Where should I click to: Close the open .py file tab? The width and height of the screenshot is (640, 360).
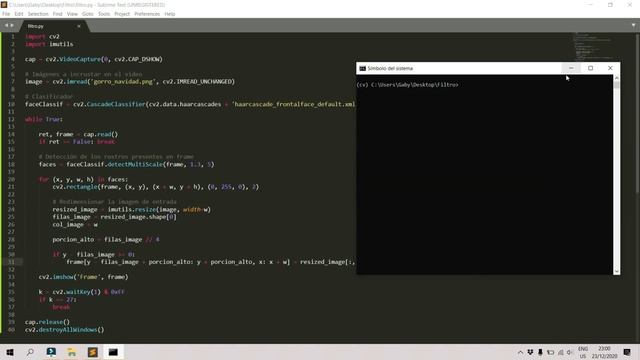pos(79,26)
